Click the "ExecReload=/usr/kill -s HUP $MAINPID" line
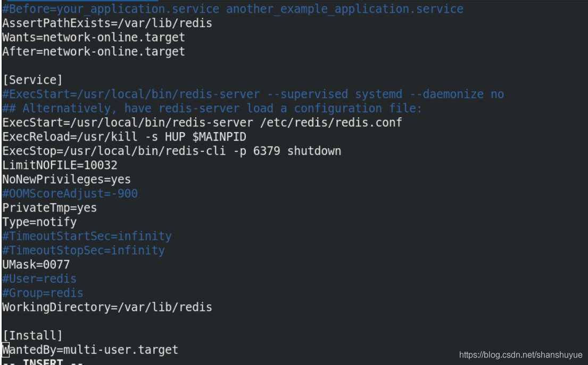This screenshot has width=588, height=365. (125, 137)
